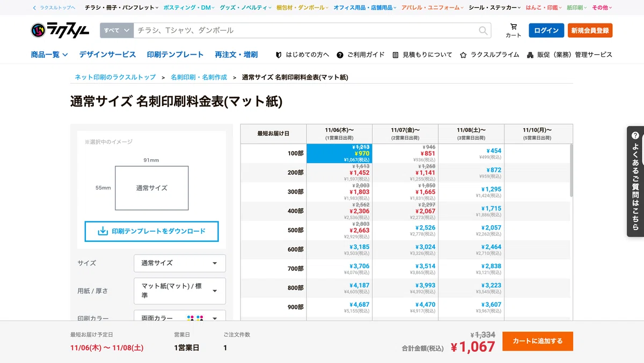
Task: Open the 紙印刷 menu
Action: (577, 8)
